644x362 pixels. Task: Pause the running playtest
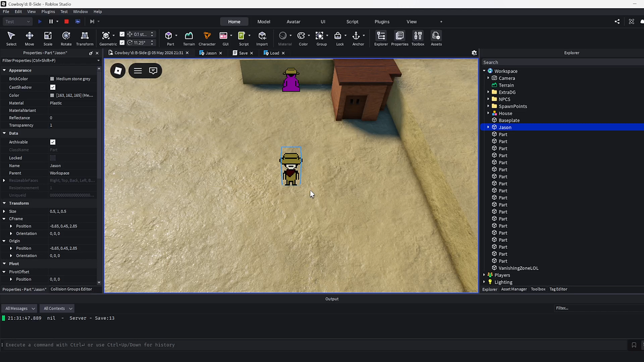pos(51,21)
